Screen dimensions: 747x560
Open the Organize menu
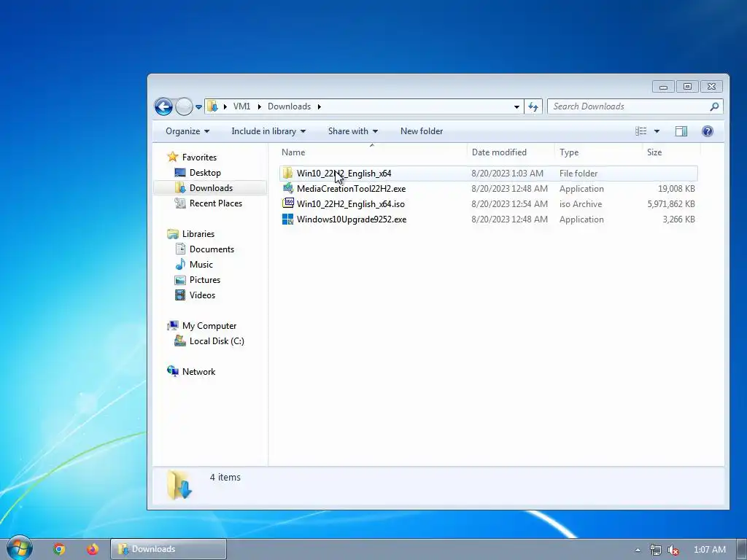[187, 131]
